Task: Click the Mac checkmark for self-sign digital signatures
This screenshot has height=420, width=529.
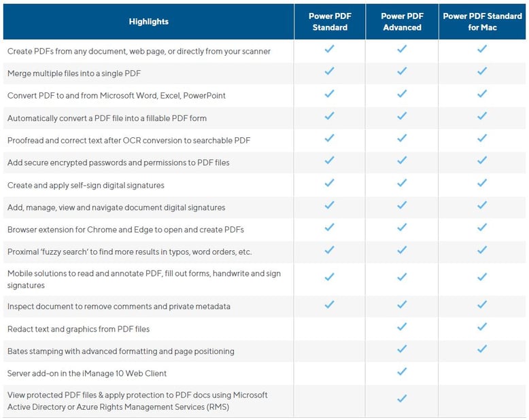Action: [482, 183]
